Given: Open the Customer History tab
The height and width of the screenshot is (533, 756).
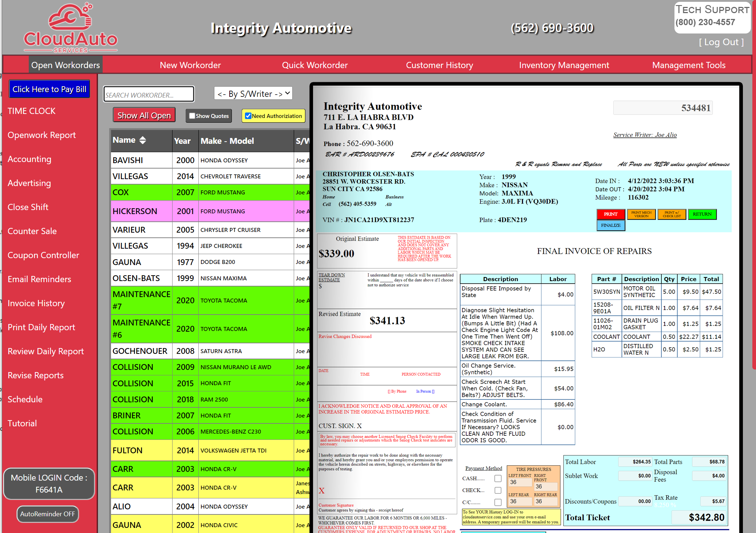Looking at the screenshot, I should coord(439,65).
